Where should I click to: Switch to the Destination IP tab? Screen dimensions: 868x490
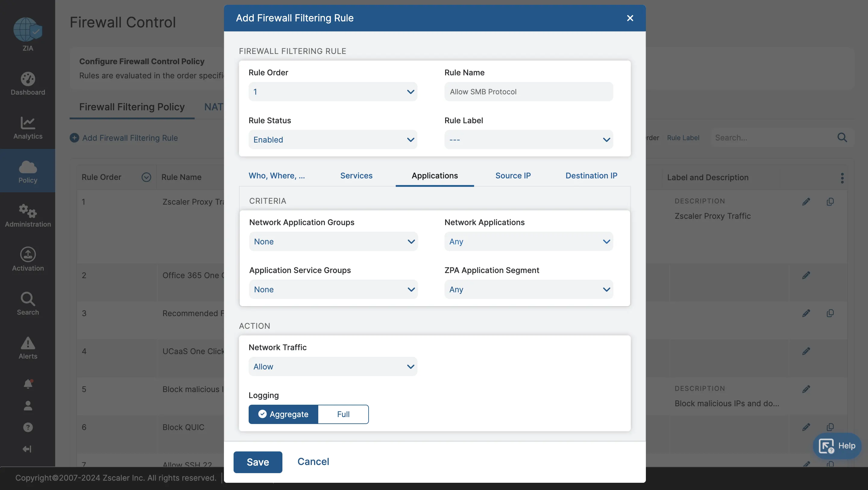pos(591,176)
